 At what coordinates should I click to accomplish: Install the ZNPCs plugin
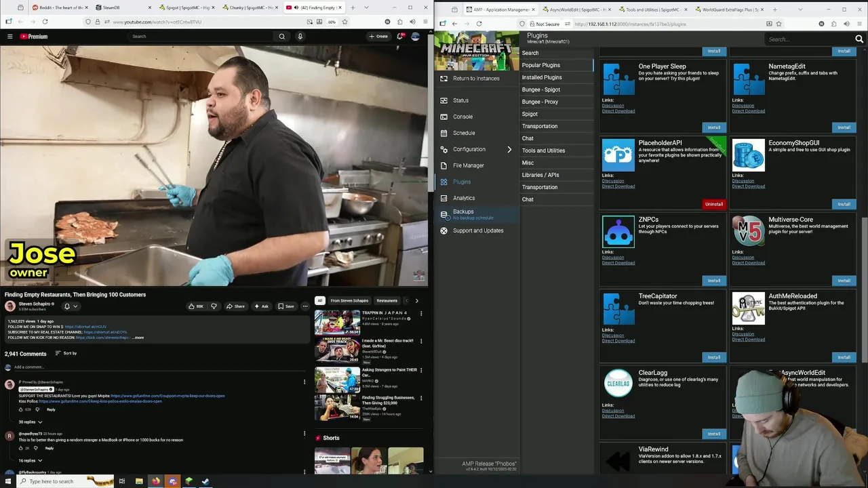(x=714, y=281)
